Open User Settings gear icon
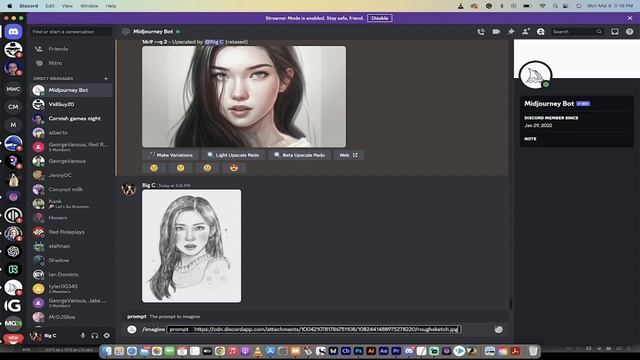 coord(107,336)
